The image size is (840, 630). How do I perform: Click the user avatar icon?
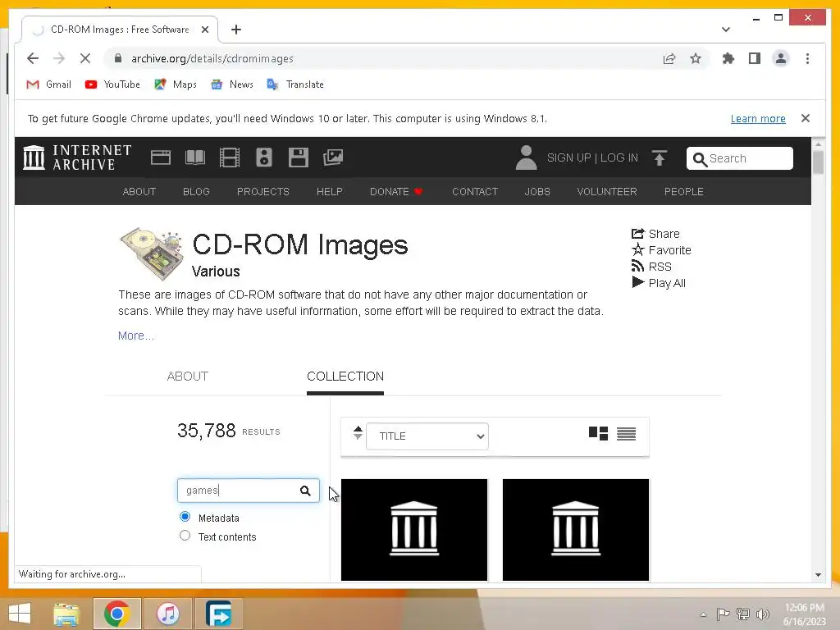(x=526, y=158)
